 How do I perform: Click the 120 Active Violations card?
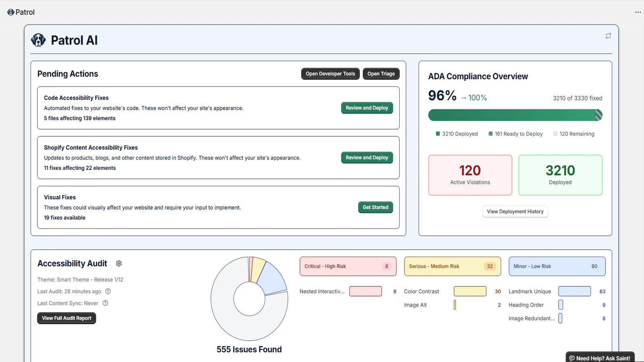click(470, 175)
